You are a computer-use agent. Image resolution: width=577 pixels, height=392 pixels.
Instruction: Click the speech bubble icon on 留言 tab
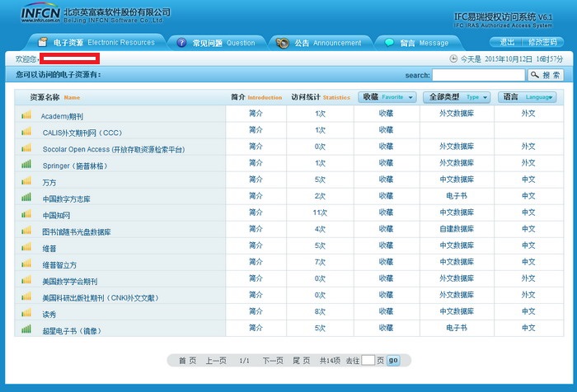click(x=388, y=43)
